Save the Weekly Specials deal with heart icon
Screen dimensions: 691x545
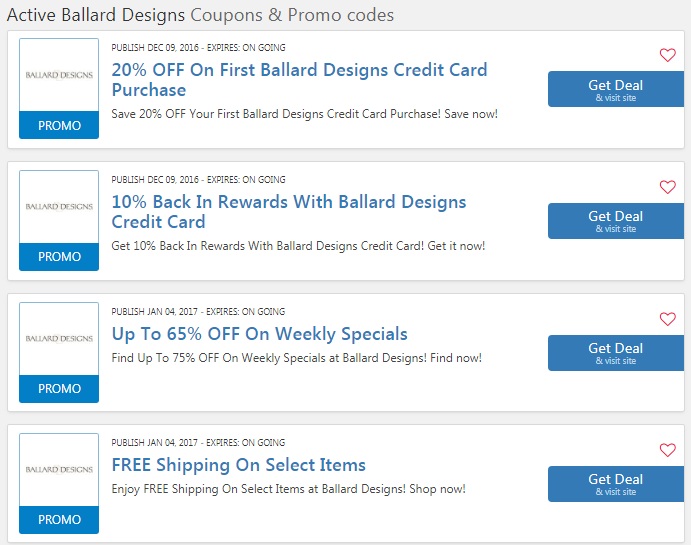(667, 319)
